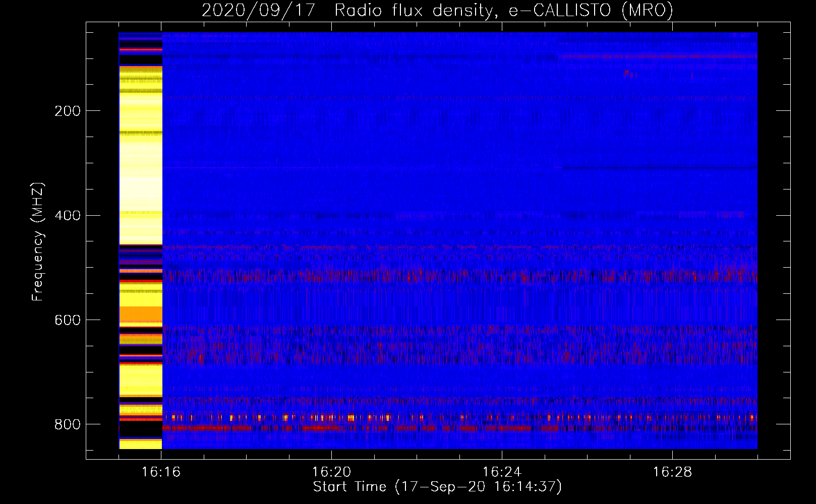Click the 'Start Time (17-Sep-20 16:14:37)' label
Viewport: 816px width, 504px height.
[437, 487]
